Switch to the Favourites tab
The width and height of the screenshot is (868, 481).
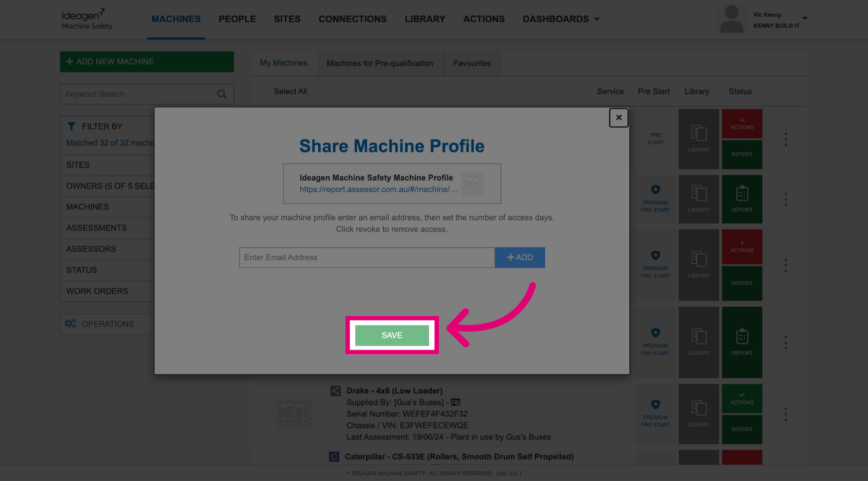click(472, 63)
